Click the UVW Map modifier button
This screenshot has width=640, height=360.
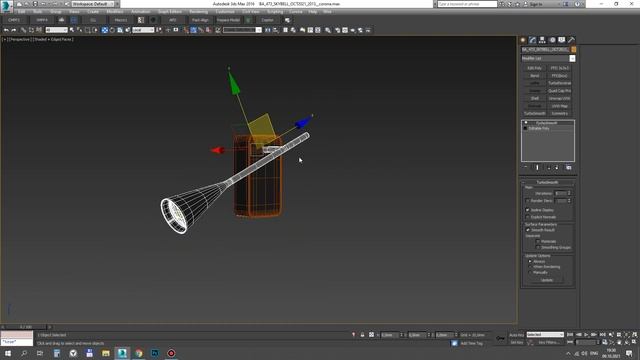[x=560, y=106]
